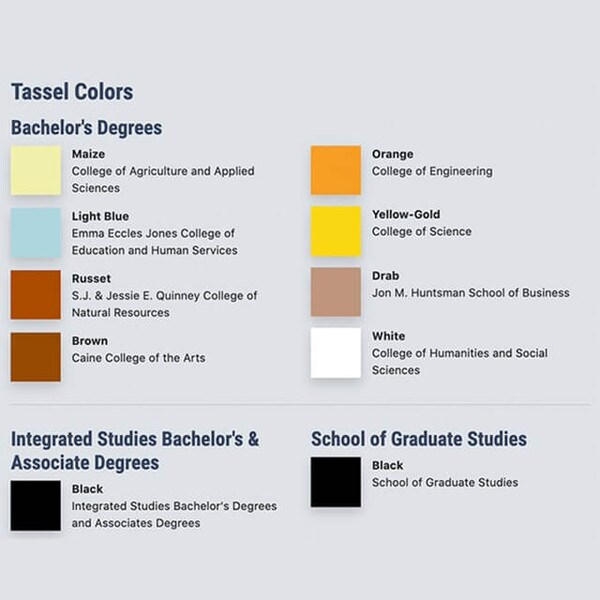600x600 pixels.
Task: Select the Light Blue tassel swatch
Action: pos(36,233)
